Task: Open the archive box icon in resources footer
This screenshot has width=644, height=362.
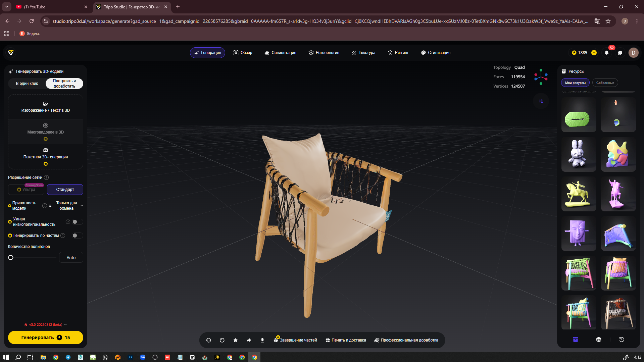Action: pyautogui.click(x=576, y=340)
